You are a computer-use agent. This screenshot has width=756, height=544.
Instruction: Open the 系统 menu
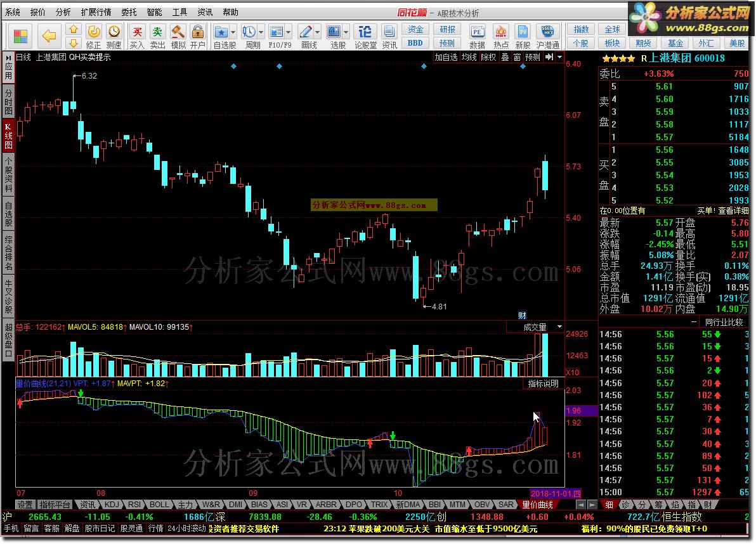(13, 12)
